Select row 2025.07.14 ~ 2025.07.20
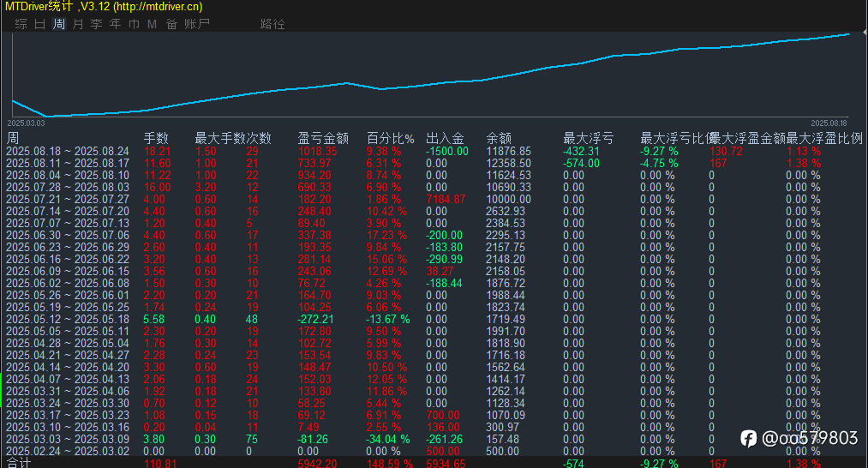This screenshot has height=468, width=868. [434, 212]
